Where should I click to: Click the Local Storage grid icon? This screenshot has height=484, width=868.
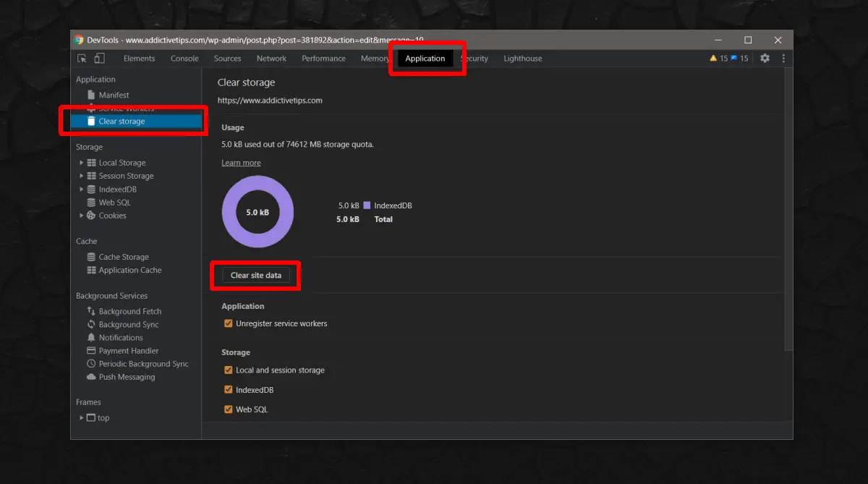(x=91, y=163)
